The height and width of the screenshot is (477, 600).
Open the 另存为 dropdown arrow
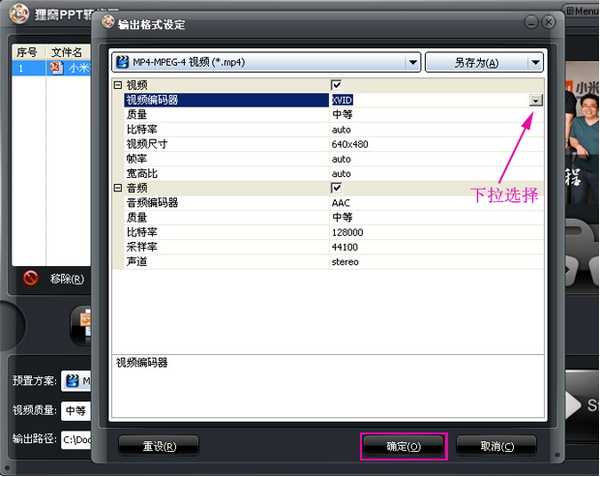(535, 62)
